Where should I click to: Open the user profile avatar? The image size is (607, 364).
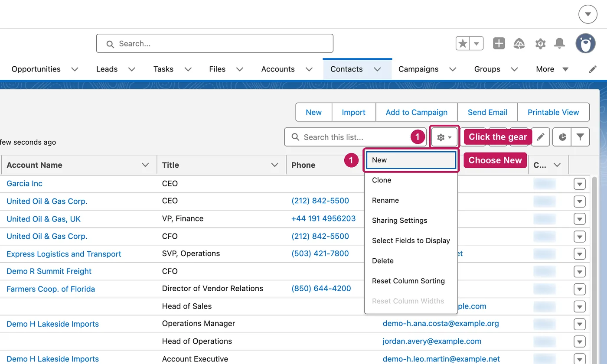pos(585,43)
